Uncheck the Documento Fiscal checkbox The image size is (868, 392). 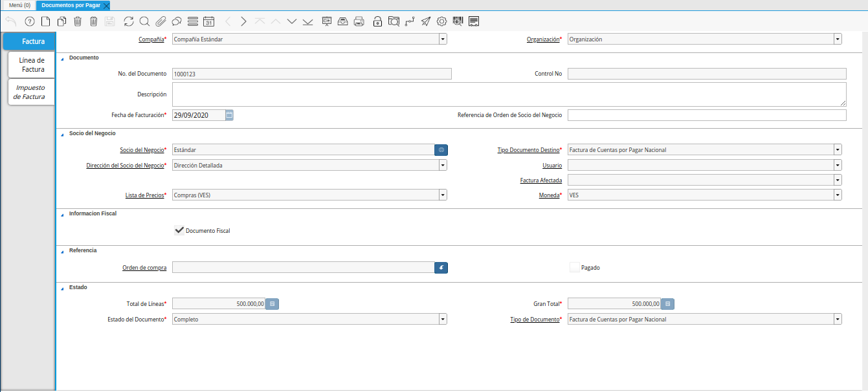coord(179,230)
